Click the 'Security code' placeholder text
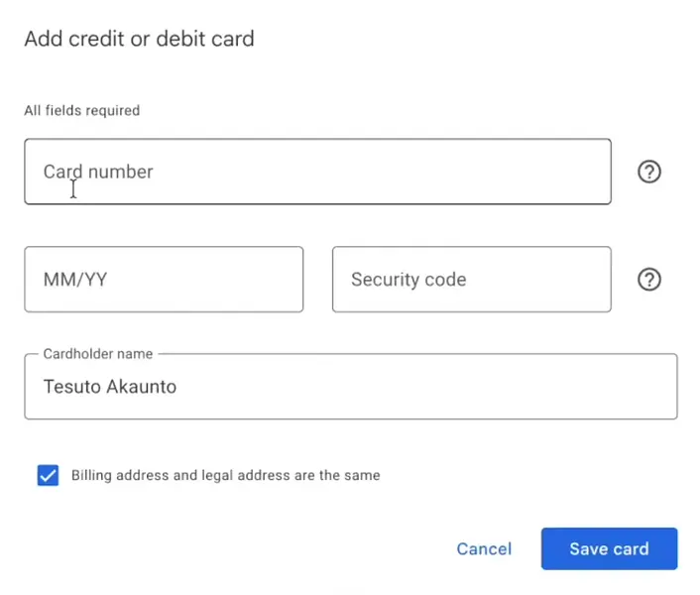700x595 pixels. tap(408, 280)
